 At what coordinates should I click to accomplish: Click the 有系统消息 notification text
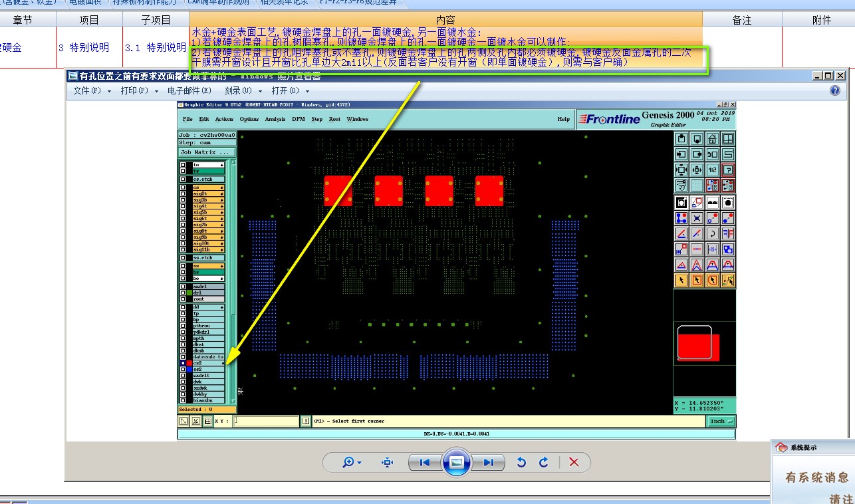click(817, 477)
